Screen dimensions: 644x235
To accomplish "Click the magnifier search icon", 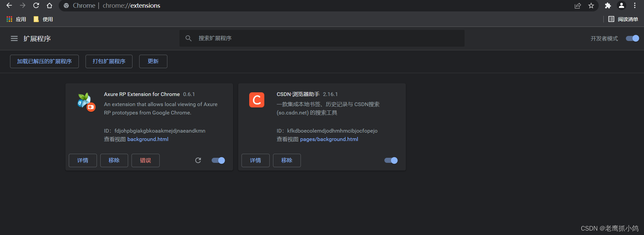I will tap(189, 38).
